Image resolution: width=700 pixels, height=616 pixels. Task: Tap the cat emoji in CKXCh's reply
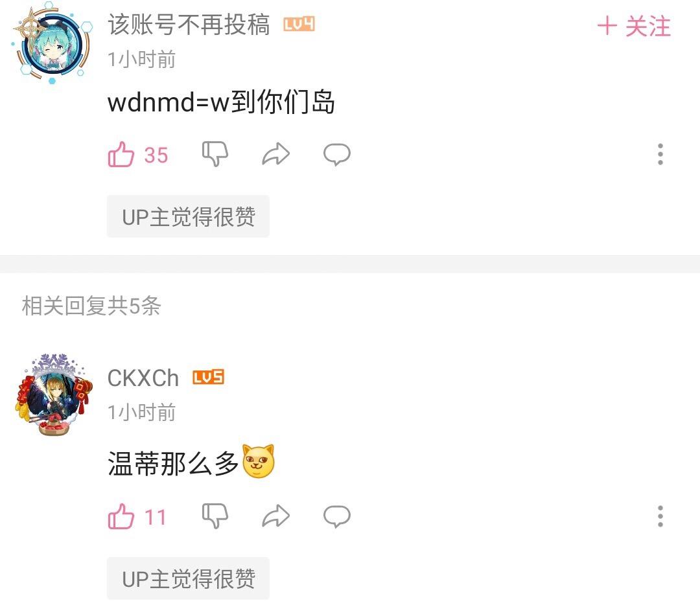click(258, 461)
